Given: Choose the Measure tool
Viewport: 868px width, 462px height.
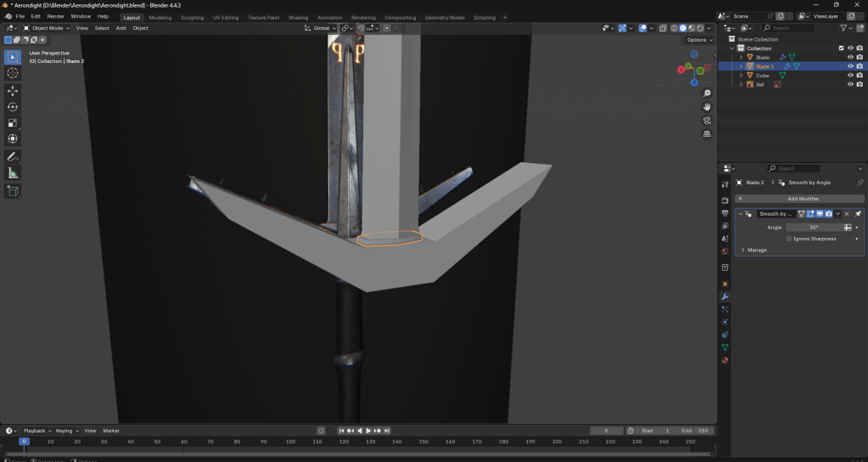Looking at the screenshot, I should (13, 173).
